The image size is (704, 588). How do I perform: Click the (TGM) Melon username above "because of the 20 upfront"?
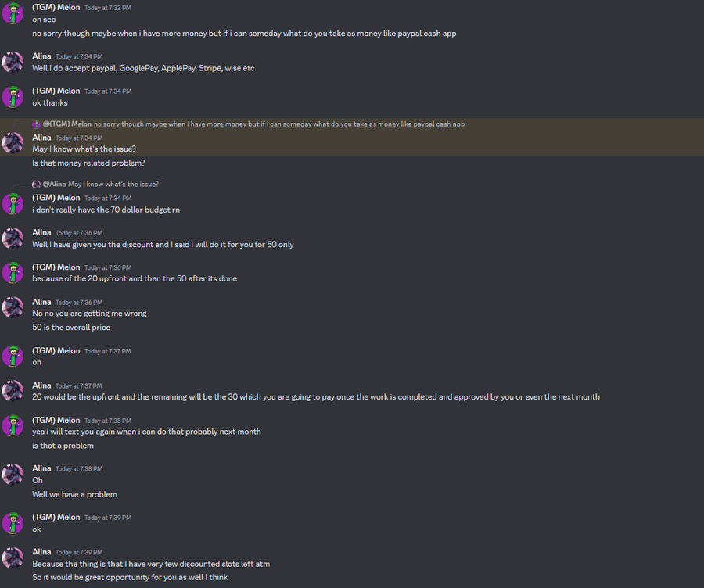point(56,267)
